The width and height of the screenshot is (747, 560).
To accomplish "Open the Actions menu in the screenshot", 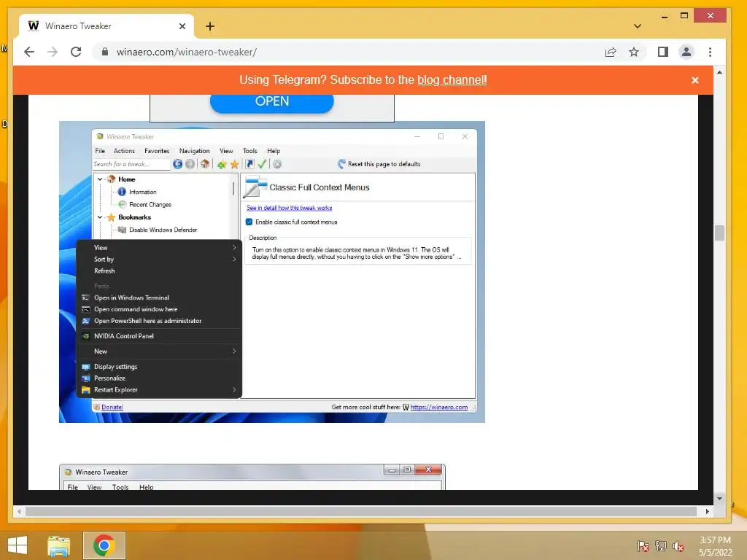I will pyautogui.click(x=124, y=151).
